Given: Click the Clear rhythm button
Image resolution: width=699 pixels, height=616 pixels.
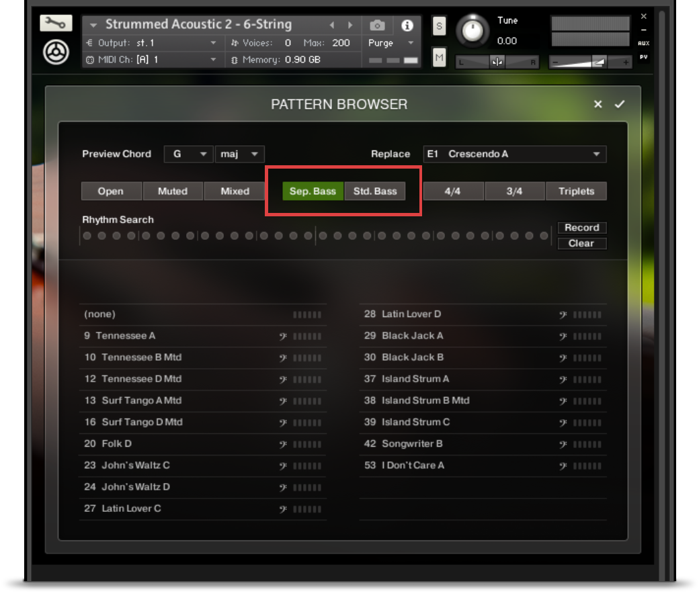Looking at the screenshot, I should pyautogui.click(x=582, y=243).
